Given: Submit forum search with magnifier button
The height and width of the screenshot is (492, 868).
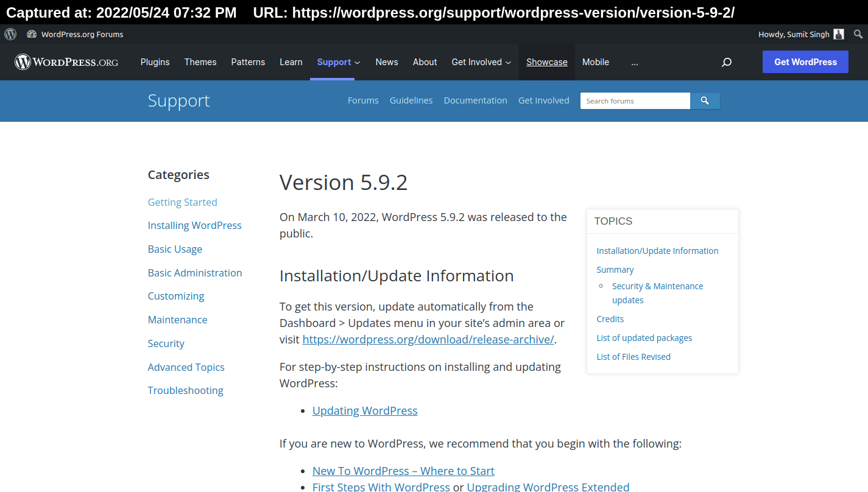Looking at the screenshot, I should point(705,101).
